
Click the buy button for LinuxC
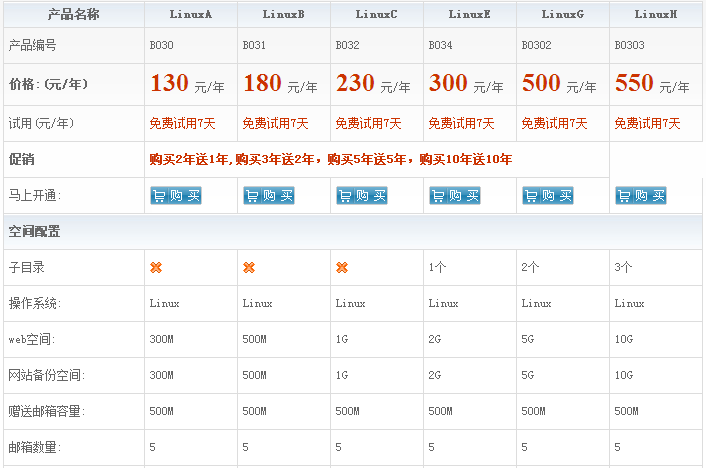pos(362,195)
